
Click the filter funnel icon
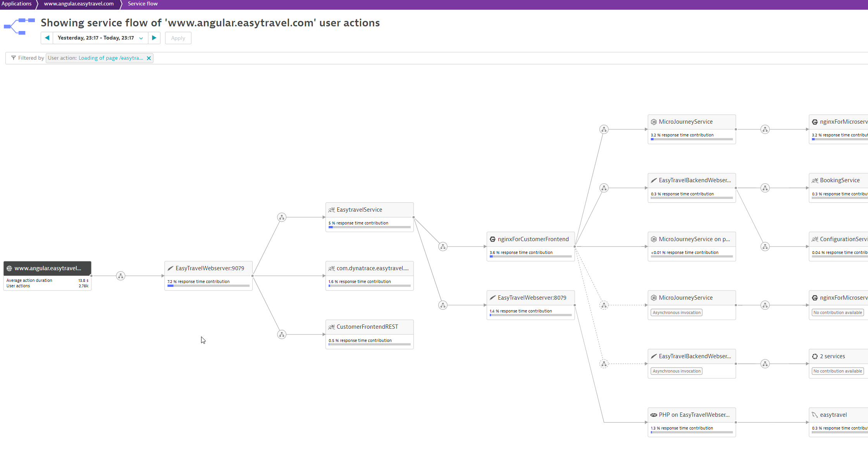coord(14,58)
